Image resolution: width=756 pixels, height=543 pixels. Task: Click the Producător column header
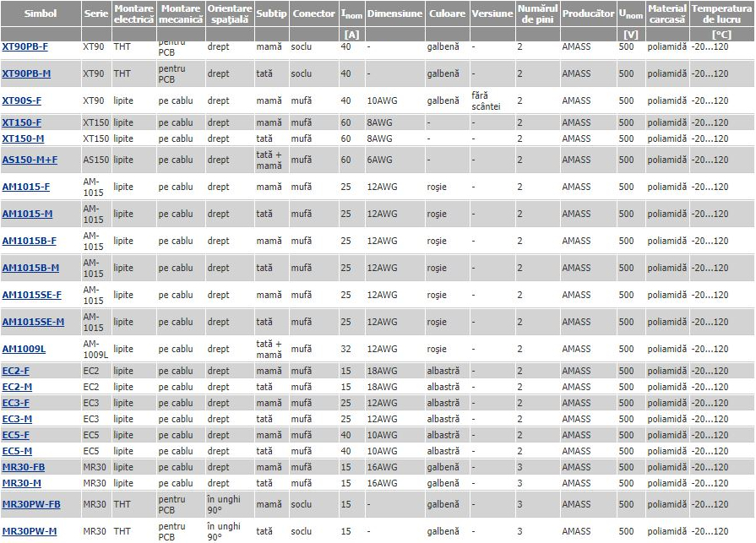click(x=588, y=14)
